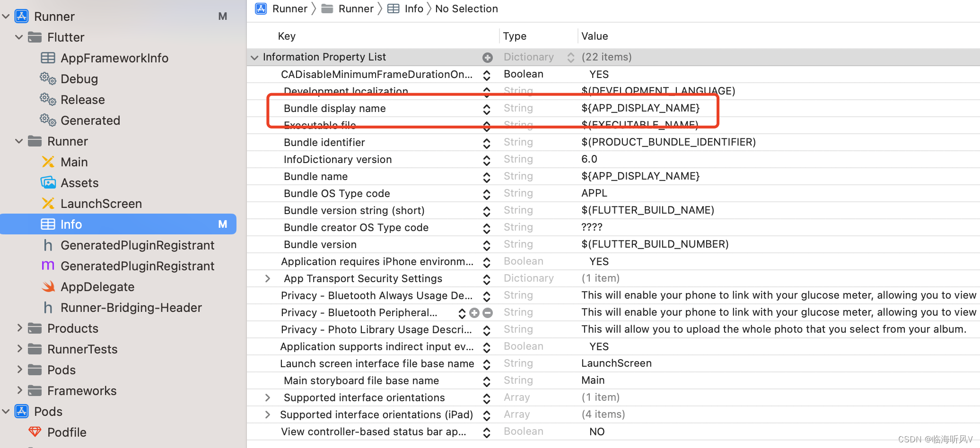Screen dimensions: 980x448
Task: Add item to Information Property List
Action: point(488,58)
